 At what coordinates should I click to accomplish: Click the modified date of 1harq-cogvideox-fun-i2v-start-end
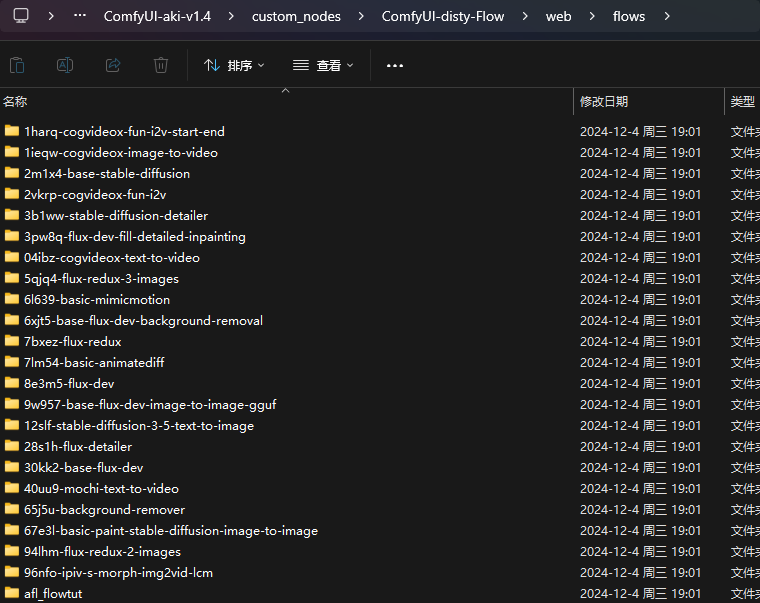pyautogui.click(x=640, y=131)
